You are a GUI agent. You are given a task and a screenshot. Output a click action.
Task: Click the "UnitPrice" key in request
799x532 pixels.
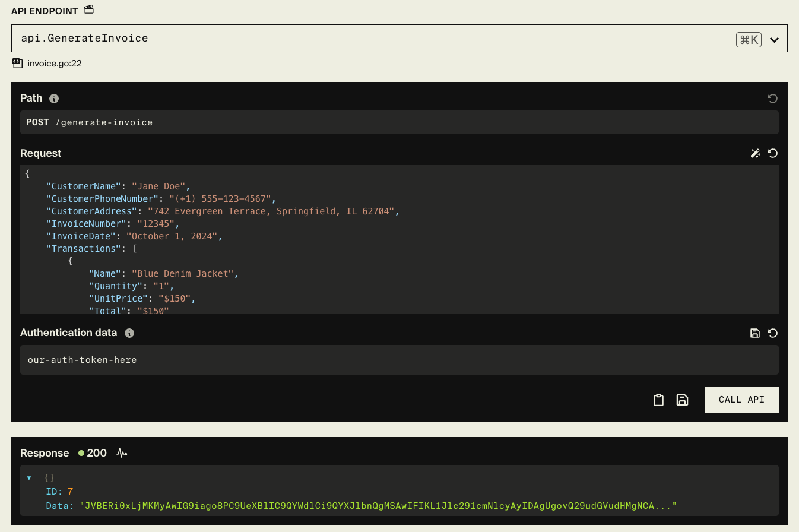point(118,299)
